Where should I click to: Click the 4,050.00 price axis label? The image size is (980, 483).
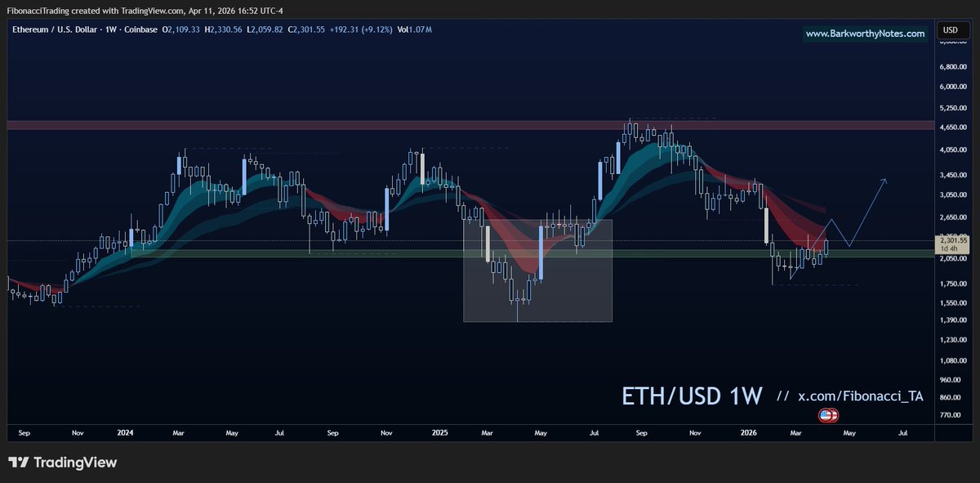coord(953,150)
